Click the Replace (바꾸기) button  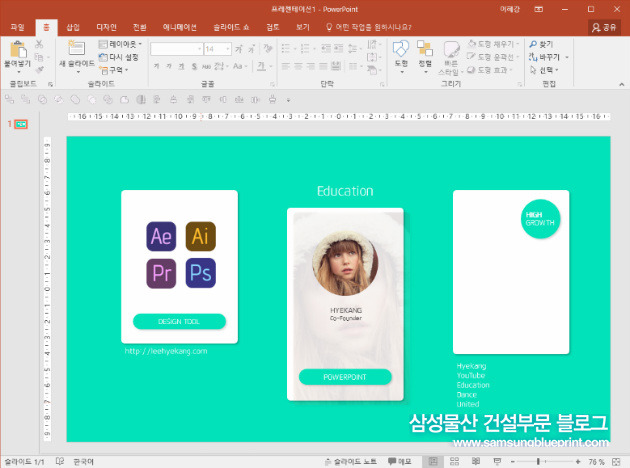[544, 57]
